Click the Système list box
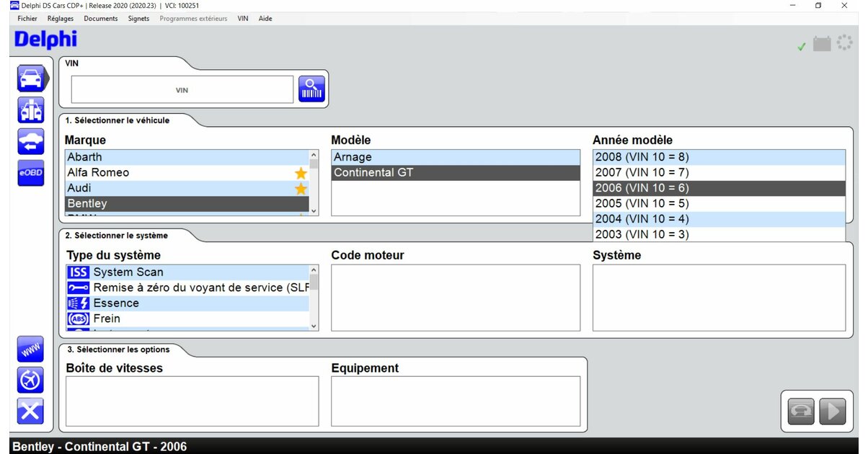Viewport: 868px width, 454px height. tap(719, 298)
